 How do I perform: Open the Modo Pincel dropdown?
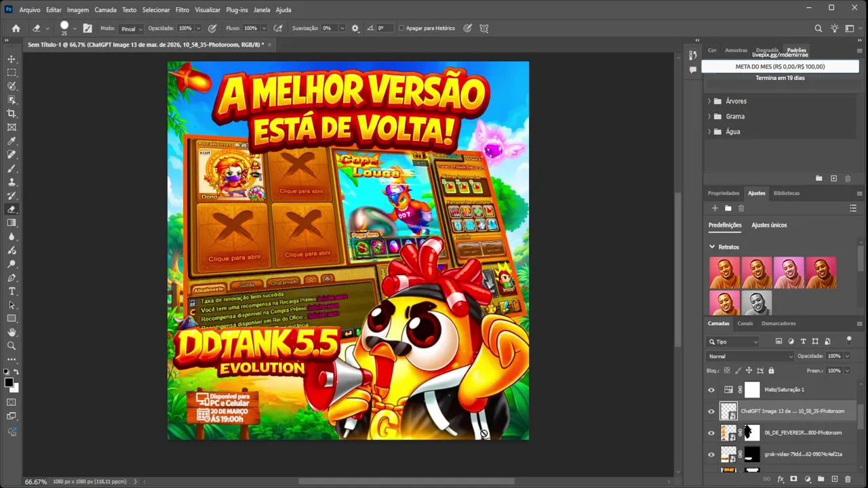tap(131, 28)
